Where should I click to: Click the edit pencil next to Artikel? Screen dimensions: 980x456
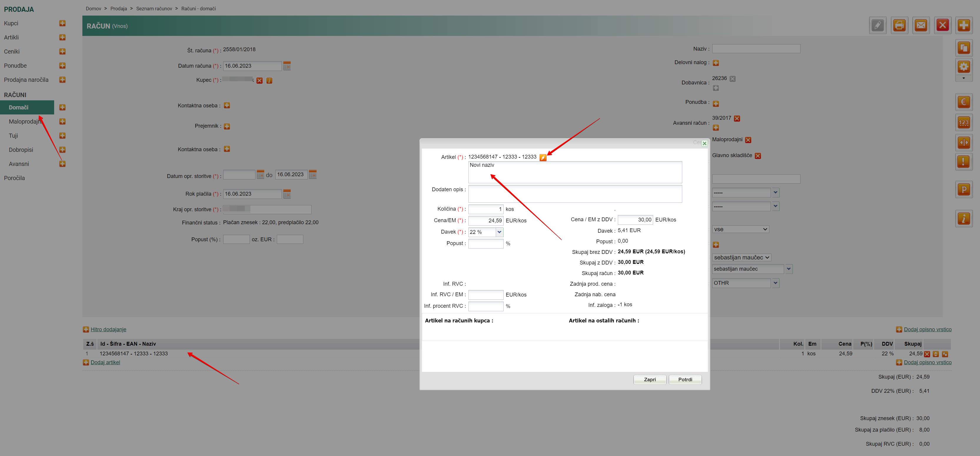[543, 157]
